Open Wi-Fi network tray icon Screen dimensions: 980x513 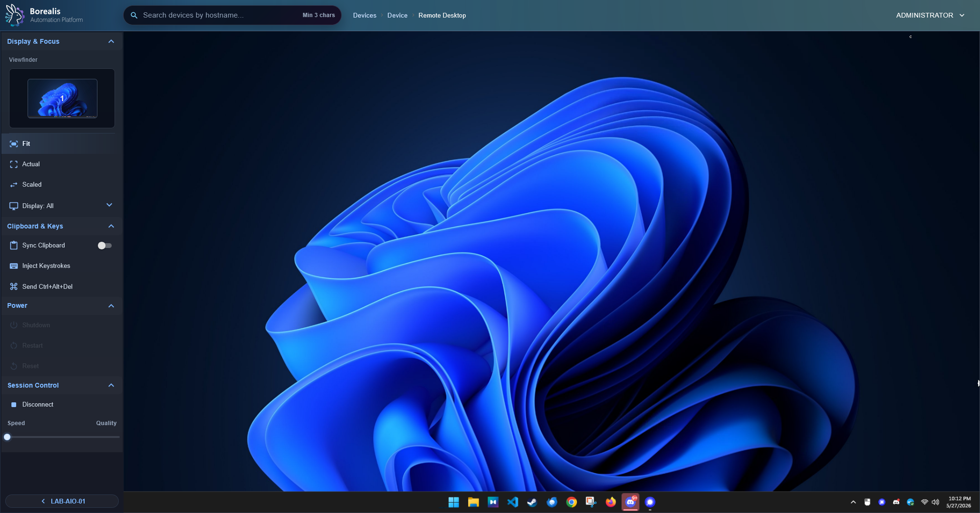tap(924, 502)
